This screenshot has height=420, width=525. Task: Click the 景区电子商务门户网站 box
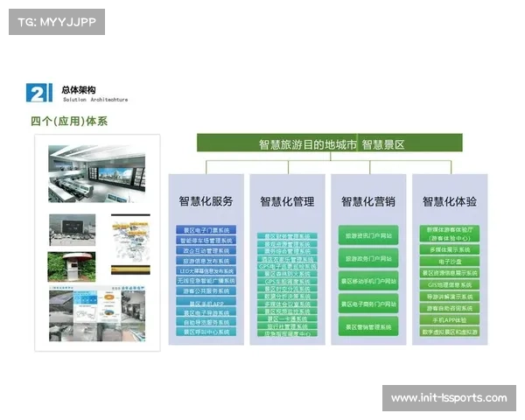point(368,304)
